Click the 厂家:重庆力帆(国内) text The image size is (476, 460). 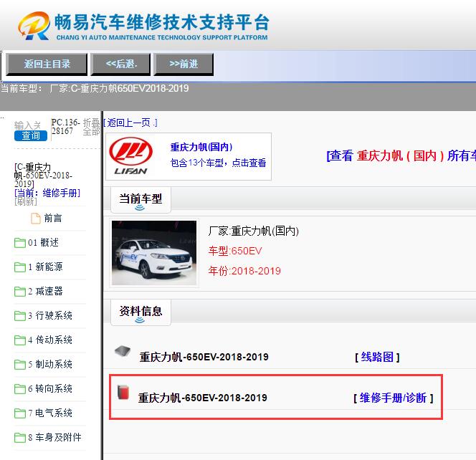coord(254,231)
